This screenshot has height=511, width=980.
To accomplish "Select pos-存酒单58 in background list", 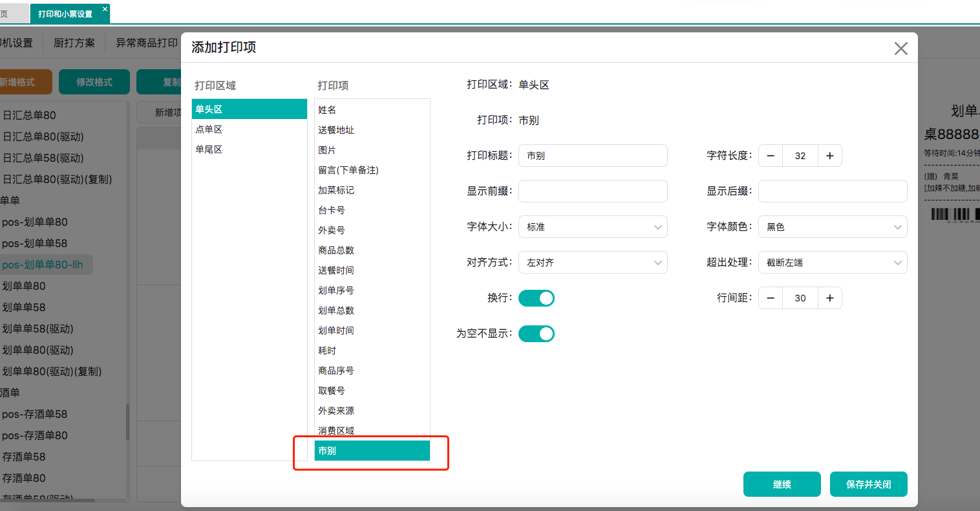I will pos(35,414).
